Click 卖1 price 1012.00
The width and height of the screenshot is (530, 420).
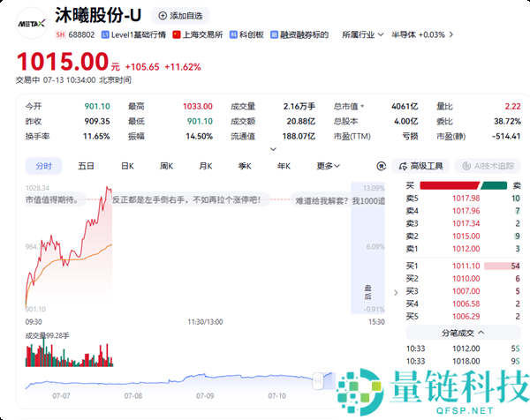point(466,249)
